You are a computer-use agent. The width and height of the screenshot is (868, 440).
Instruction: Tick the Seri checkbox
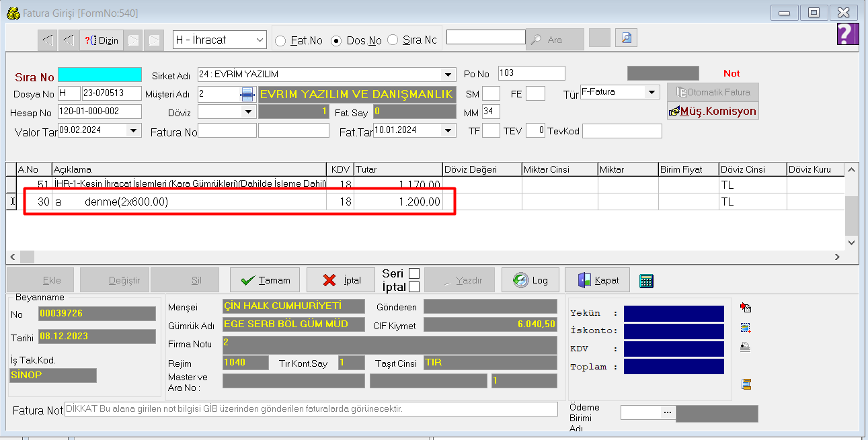[x=414, y=273]
